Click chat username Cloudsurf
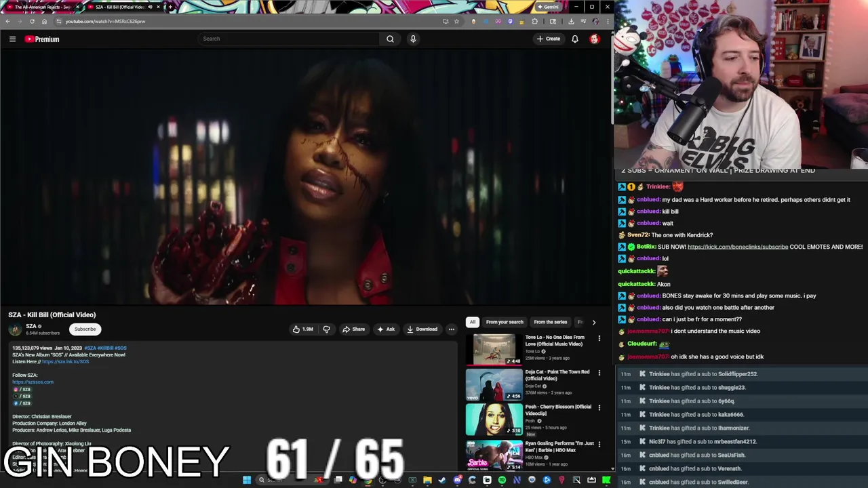 coord(642,344)
